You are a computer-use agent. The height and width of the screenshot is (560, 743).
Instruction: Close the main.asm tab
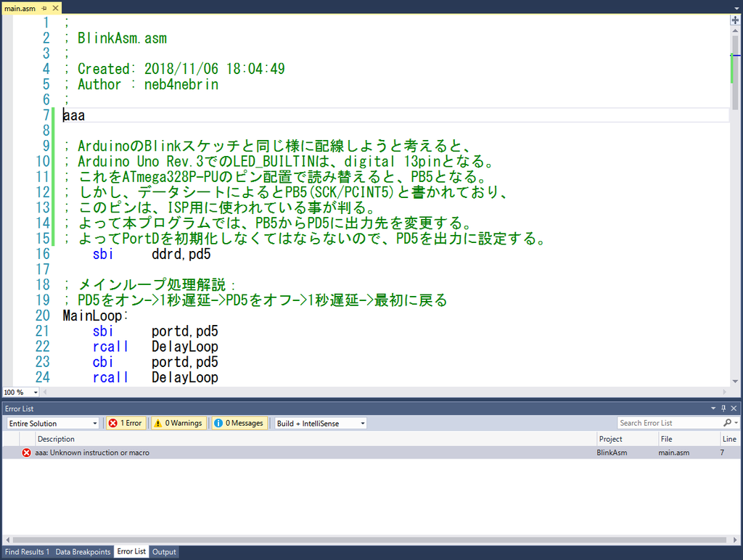click(55, 8)
